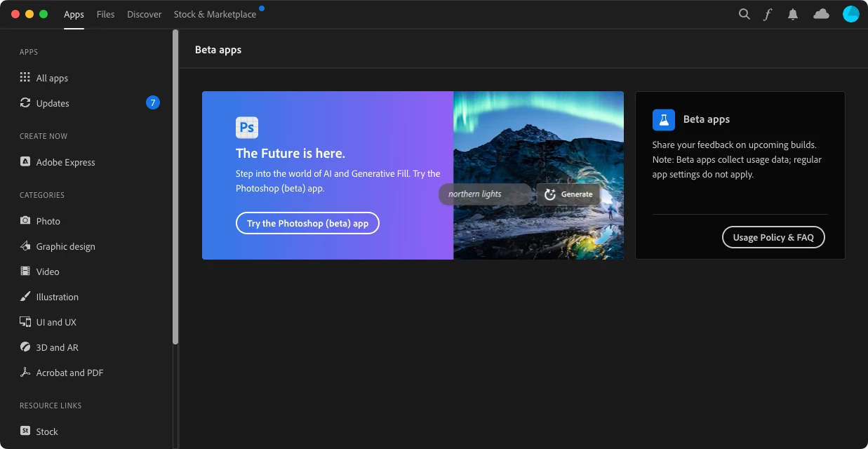Click the 'The Future is here.' headline
868x449 pixels.
[291, 153]
